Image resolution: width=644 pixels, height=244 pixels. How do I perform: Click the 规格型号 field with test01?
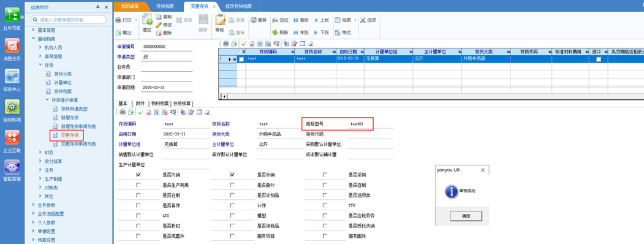[370, 124]
